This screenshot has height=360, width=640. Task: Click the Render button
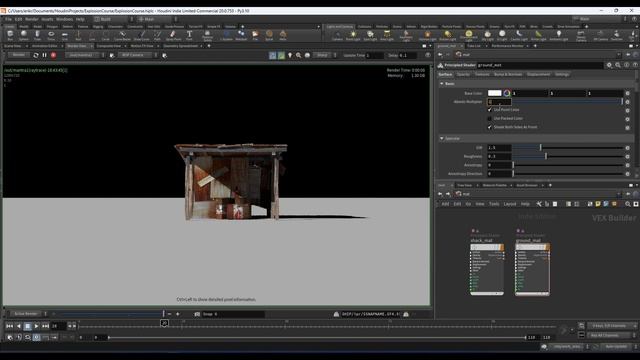(18, 55)
